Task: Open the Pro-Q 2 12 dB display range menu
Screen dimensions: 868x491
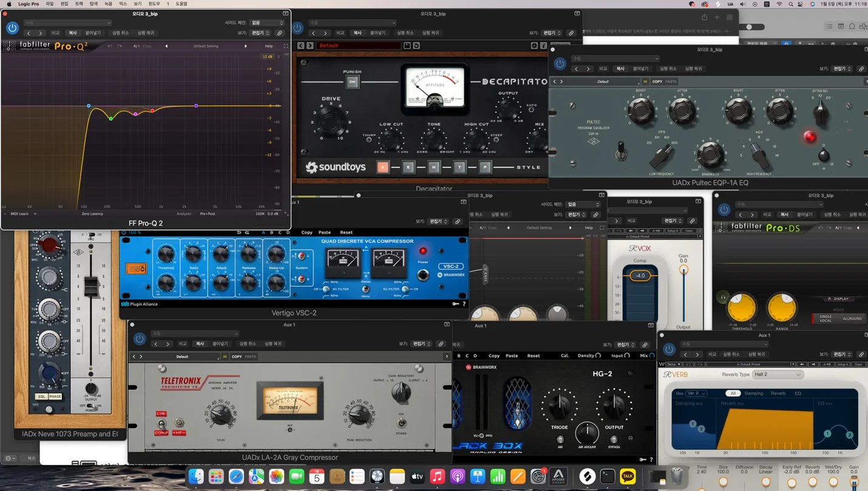Action: pyautogui.click(x=268, y=56)
